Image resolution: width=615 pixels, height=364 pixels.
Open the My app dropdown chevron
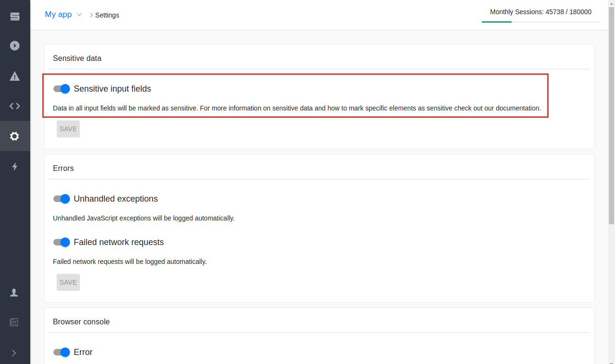click(79, 15)
